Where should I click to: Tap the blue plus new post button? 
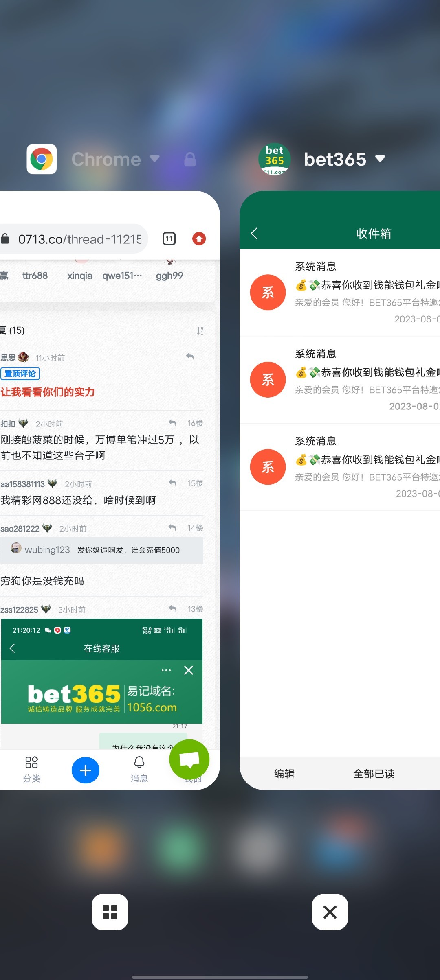pos(86,770)
